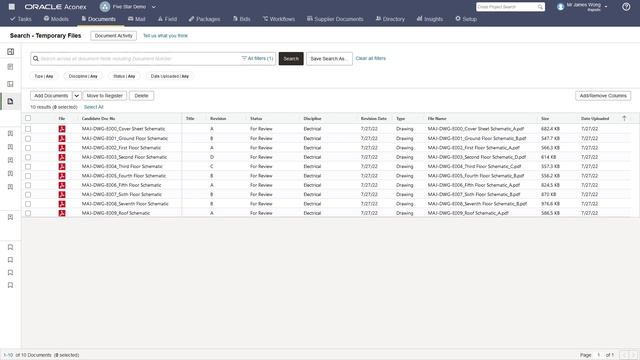Check the box for Cover Sheet Schematic row
The width and height of the screenshot is (640, 360).
coord(28,129)
